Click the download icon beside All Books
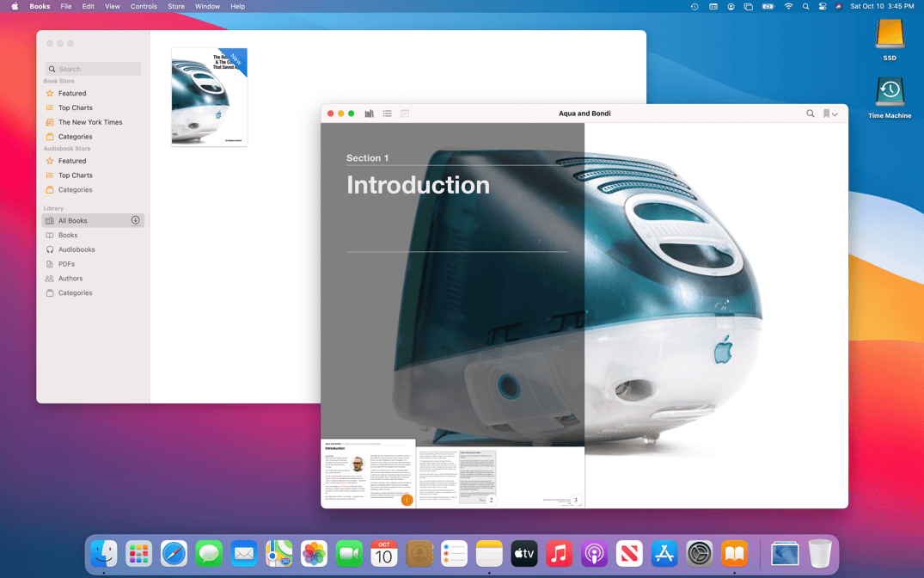Screen dimensions: 924x578 point(135,220)
